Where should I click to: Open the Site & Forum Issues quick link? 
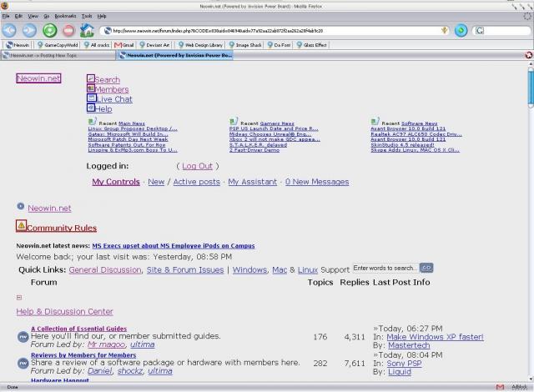point(185,270)
